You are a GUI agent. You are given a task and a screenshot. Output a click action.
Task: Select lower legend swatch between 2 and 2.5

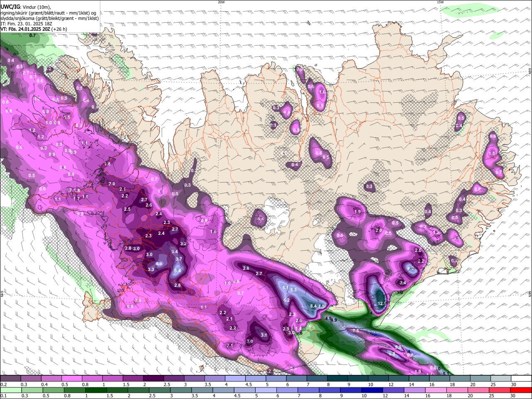(x=139, y=390)
